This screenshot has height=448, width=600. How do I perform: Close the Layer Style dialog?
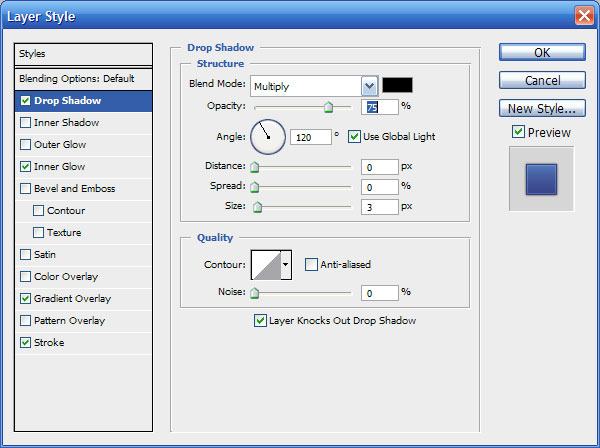584,16
